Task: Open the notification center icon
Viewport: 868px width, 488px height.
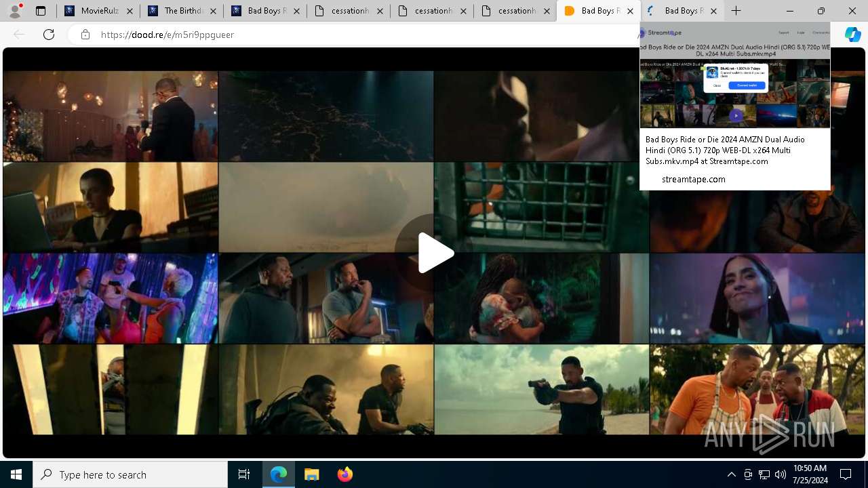Action: click(846, 474)
